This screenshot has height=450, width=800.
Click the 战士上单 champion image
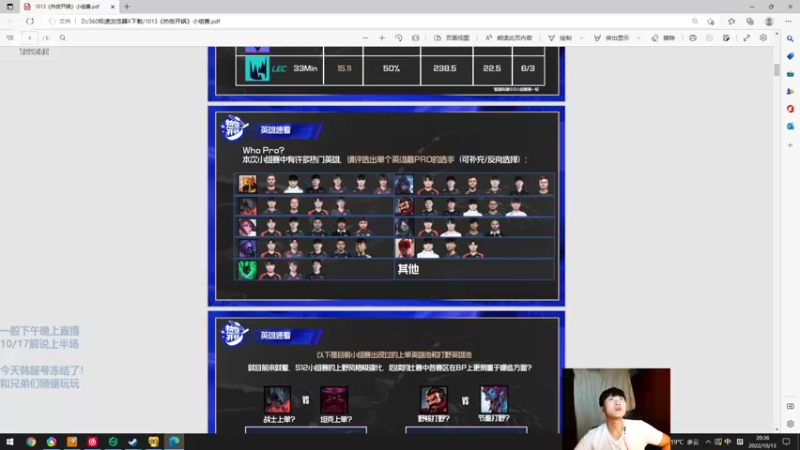pyautogui.click(x=278, y=399)
